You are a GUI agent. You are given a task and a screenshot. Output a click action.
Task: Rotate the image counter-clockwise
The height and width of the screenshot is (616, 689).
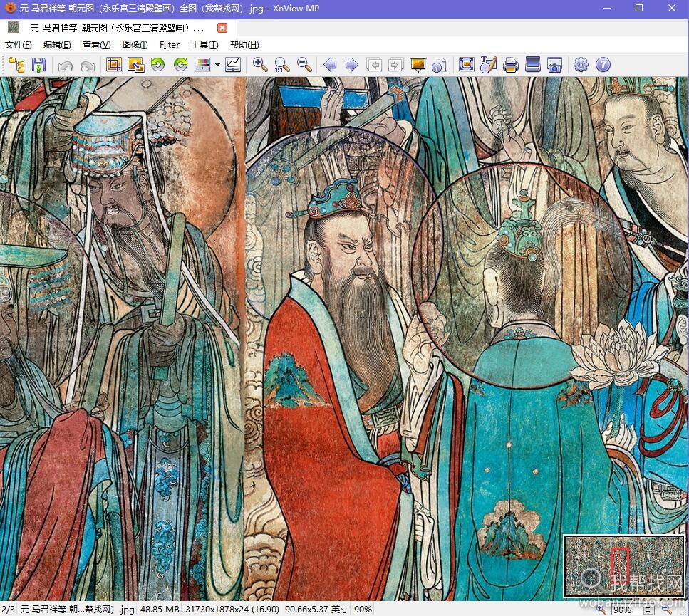157,65
